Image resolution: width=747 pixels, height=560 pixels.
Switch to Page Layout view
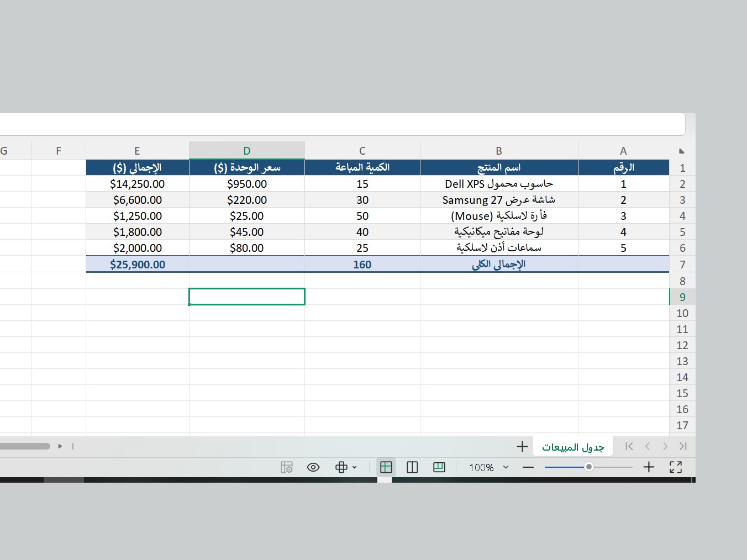point(412,467)
